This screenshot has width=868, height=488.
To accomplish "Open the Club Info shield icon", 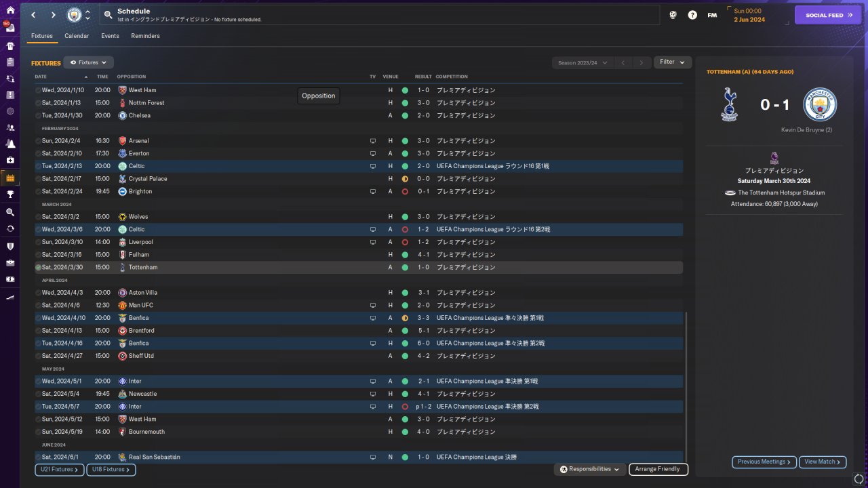I will (10, 246).
